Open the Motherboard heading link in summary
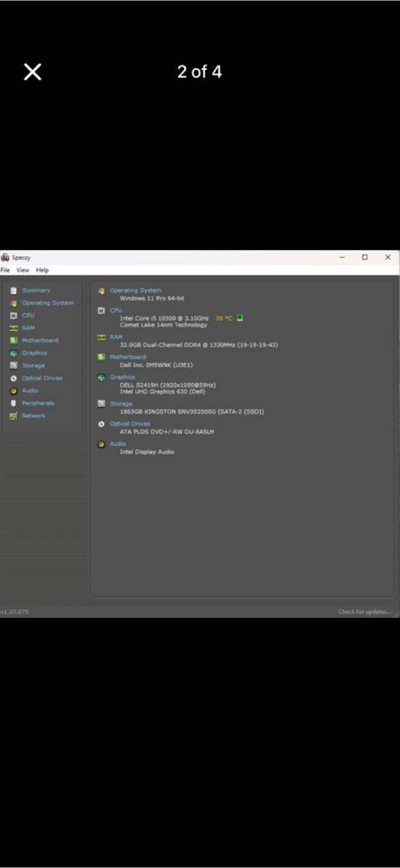 tap(128, 357)
